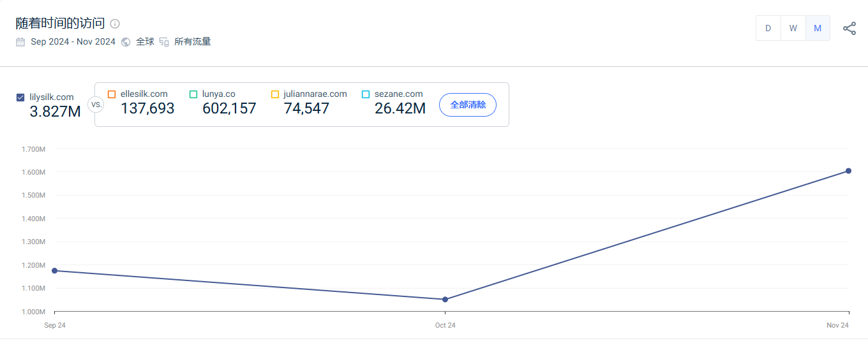This screenshot has width=868, height=341.
Task: Switch to weekly granularity W
Action: pos(793,28)
